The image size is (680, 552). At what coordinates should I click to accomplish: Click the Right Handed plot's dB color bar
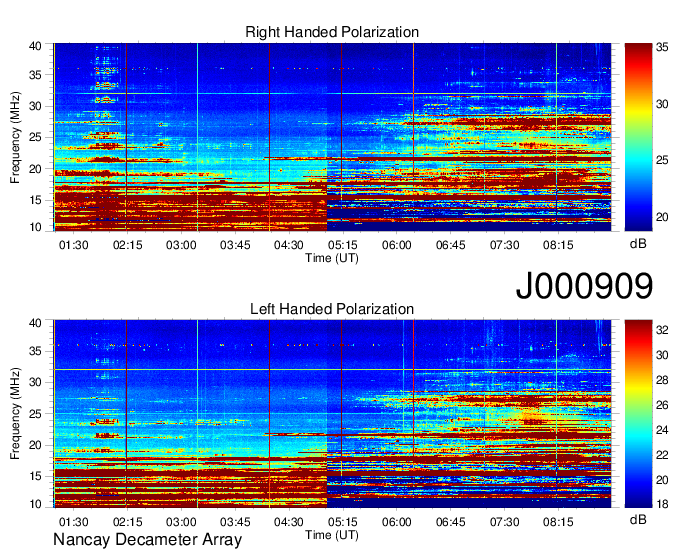pyautogui.click(x=638, y=137)
